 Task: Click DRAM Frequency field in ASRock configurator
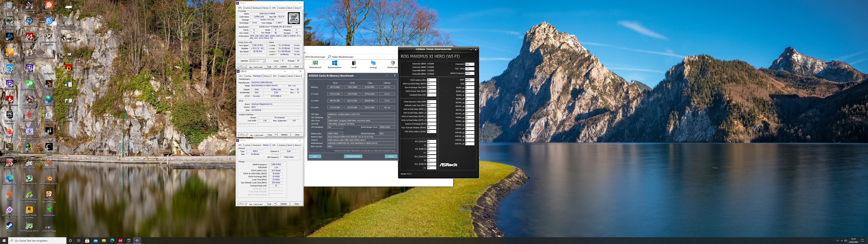(x=470, y=73)
